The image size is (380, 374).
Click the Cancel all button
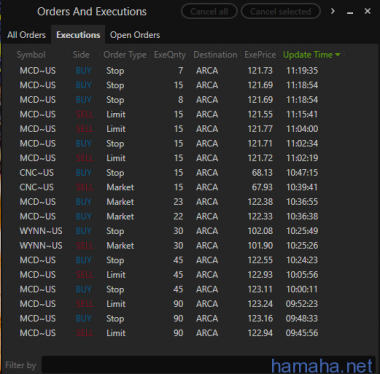(x=209, y=12)
